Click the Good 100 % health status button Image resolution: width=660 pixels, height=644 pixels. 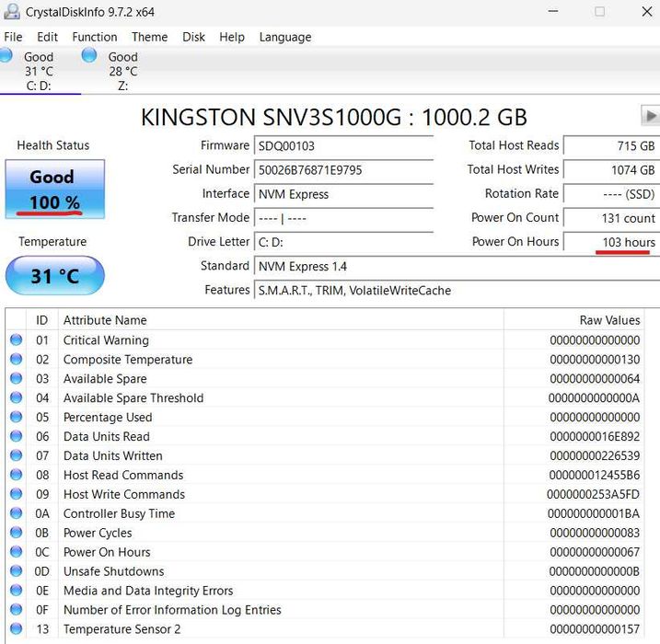[x=55, y=189]
